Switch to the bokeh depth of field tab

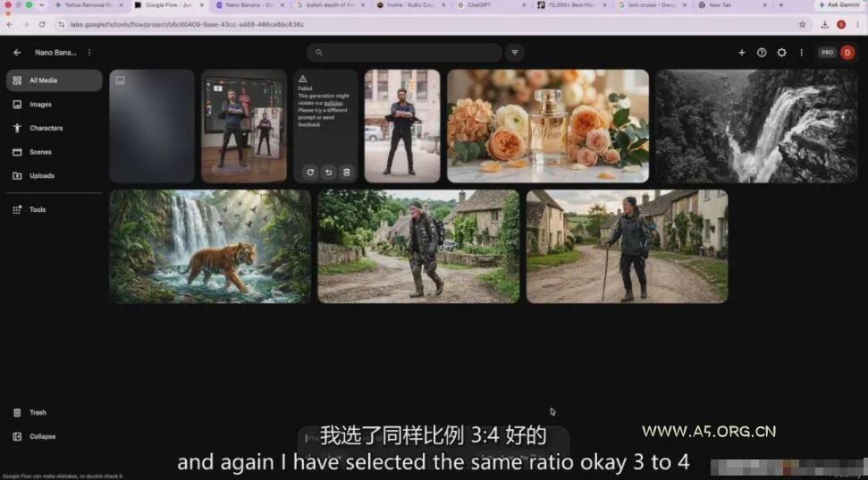tap(331, 5)
